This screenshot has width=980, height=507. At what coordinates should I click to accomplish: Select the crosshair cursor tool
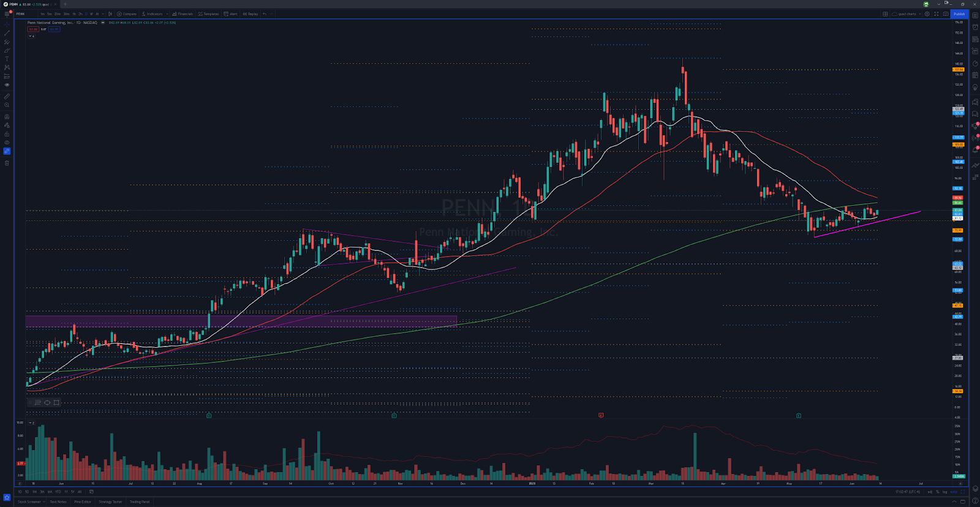7,24
